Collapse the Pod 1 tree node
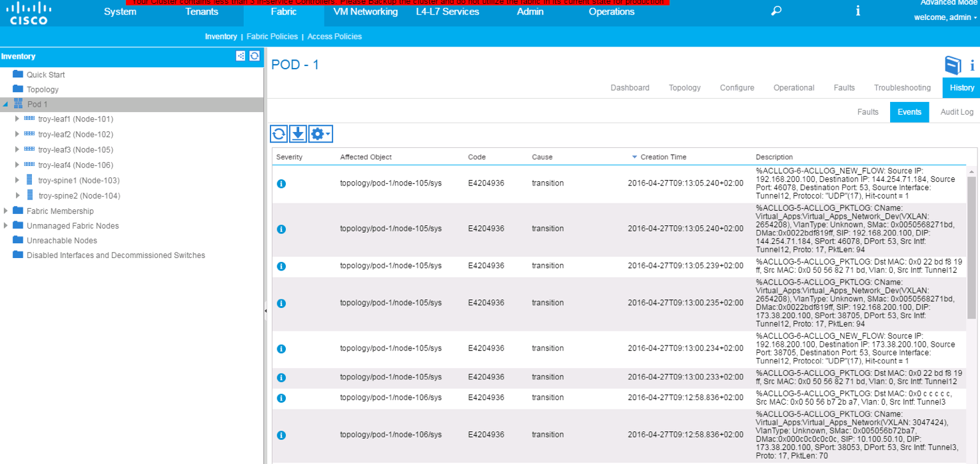Viewport: 980px width, 464px height. pos(5,105)
